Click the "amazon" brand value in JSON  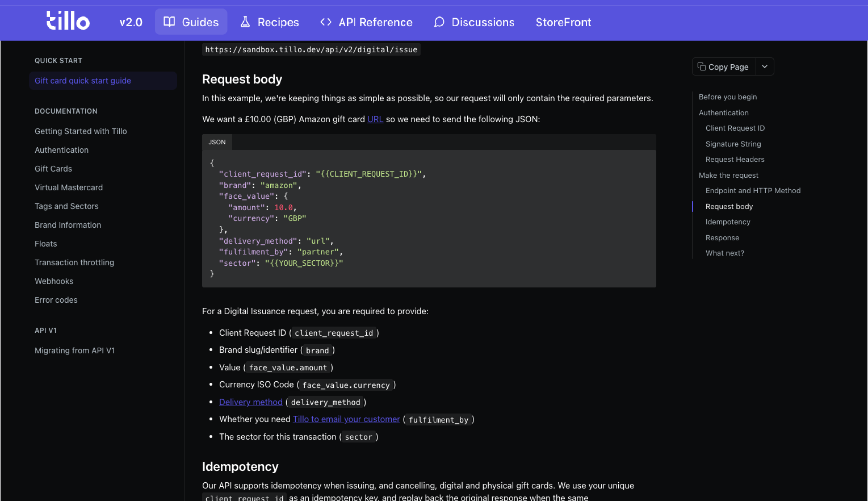279,185
